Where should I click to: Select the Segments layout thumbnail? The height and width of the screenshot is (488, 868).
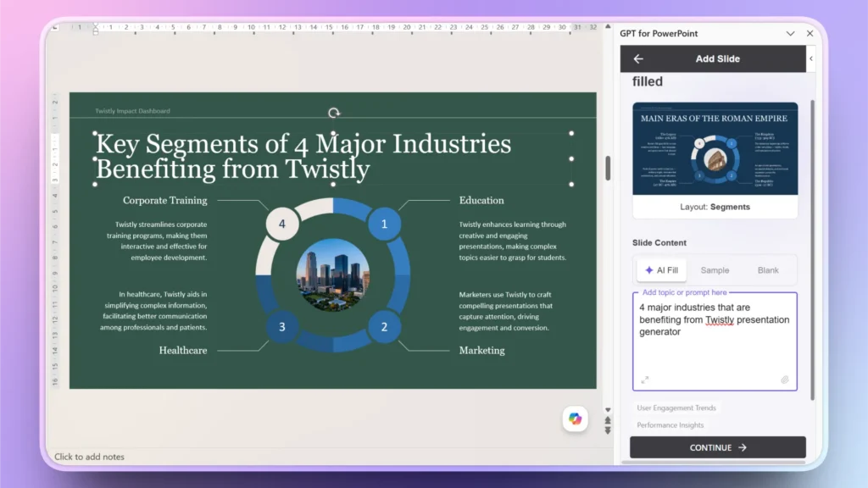point(715,148)
